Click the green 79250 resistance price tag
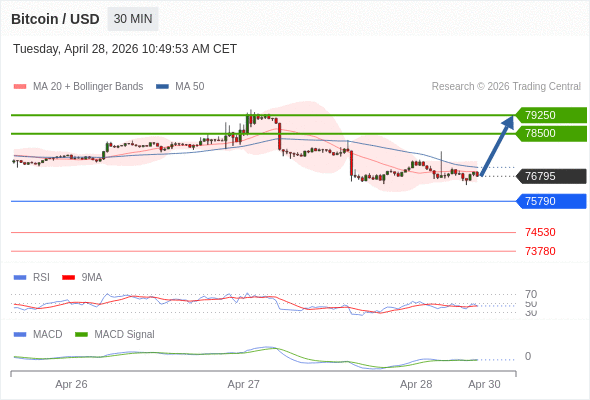590x400 pixels. coord(551,115)
